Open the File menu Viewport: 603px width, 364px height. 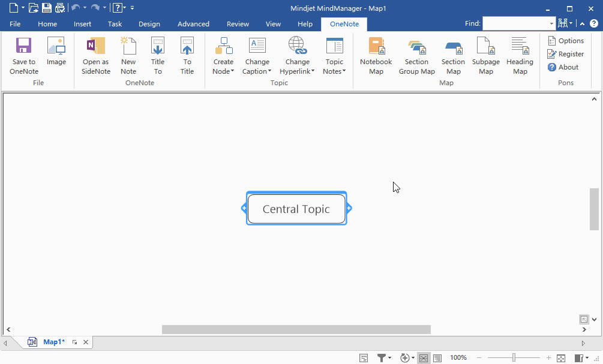(x=14, y=24)
